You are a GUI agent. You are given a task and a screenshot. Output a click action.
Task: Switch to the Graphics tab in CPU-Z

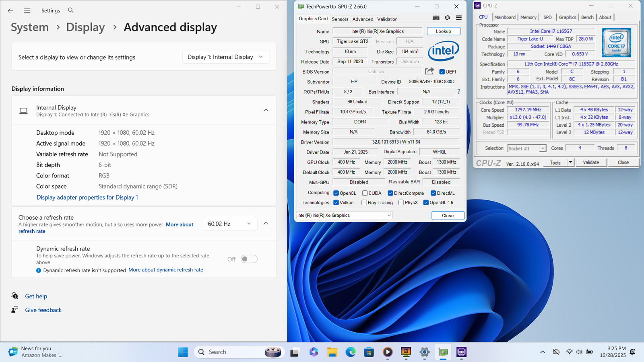click(x=568, y=17)
